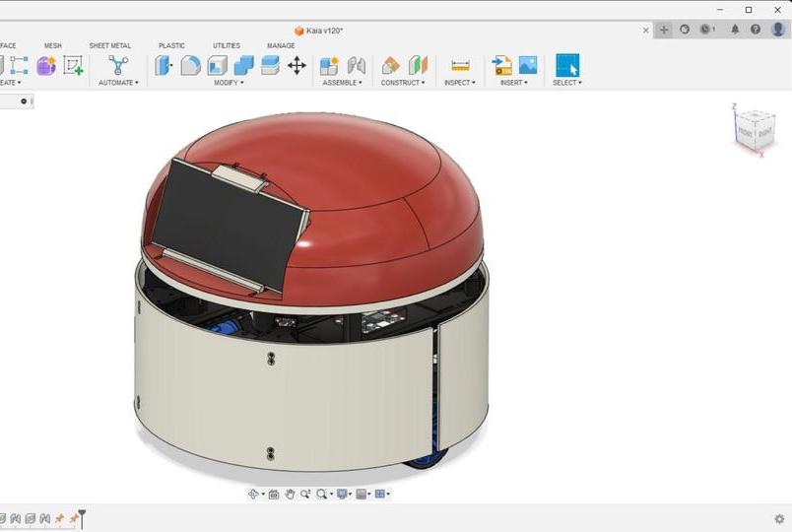The width and height of the screenshot is (792, 532).
Task: Click the rectangular pattern icon beside Create Form
Action: coord(19,66)
